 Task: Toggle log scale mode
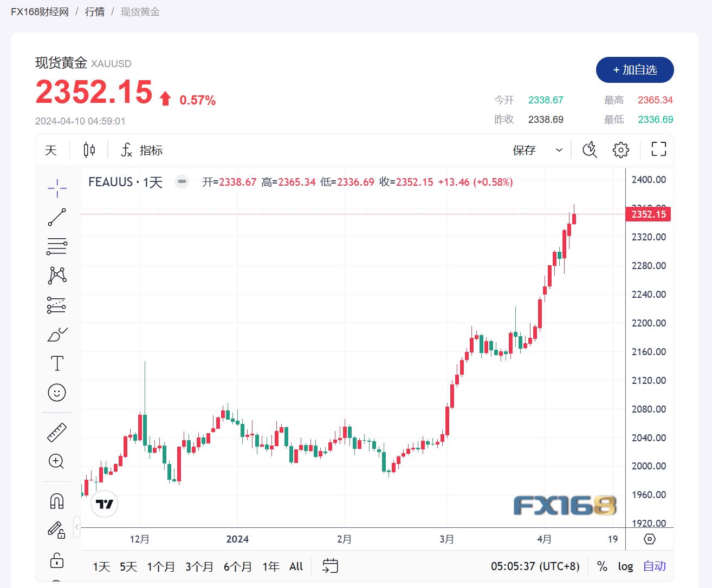625,567
